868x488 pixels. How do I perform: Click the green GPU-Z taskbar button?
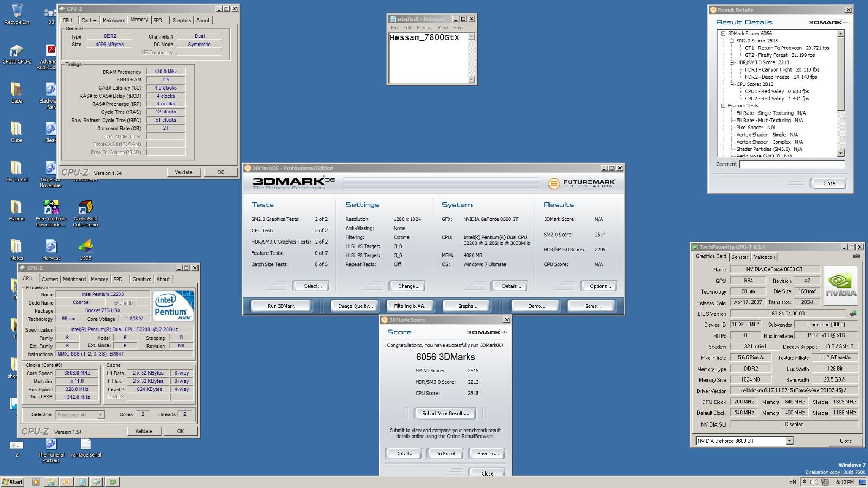tap(112, 482)
